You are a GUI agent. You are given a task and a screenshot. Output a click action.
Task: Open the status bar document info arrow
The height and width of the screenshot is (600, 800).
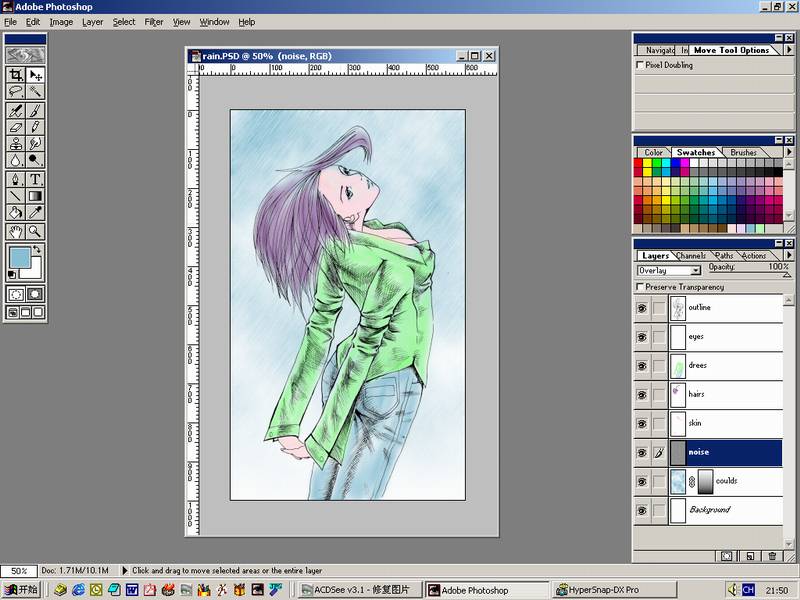point(124,570)
